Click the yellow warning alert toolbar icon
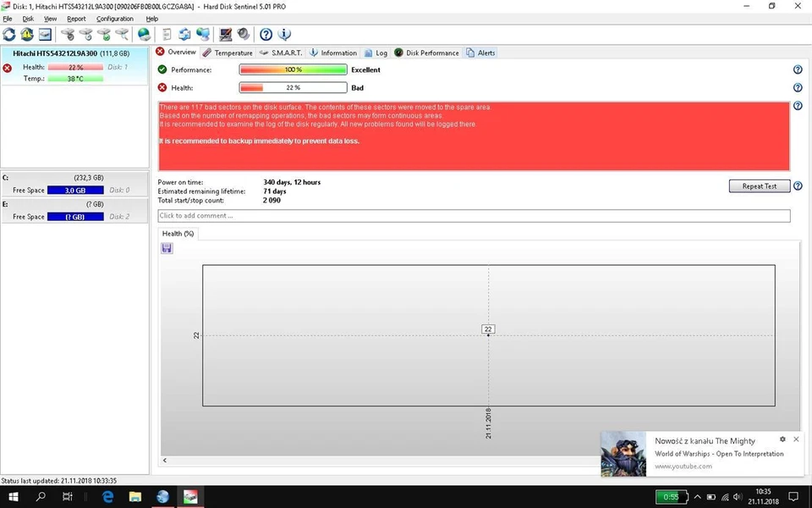 (x=27, y=35)
